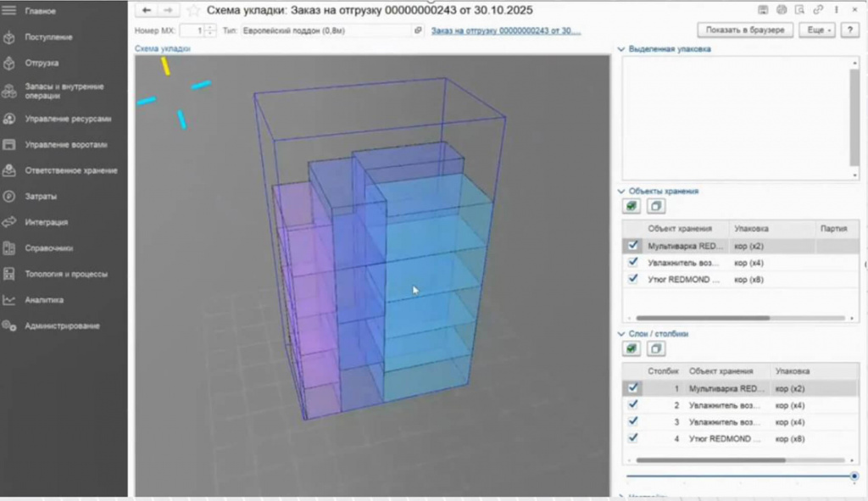The height and width of the screenshot is (501, 868).
Task: Click the Показать в браузере button
Action: pos(745,30)
